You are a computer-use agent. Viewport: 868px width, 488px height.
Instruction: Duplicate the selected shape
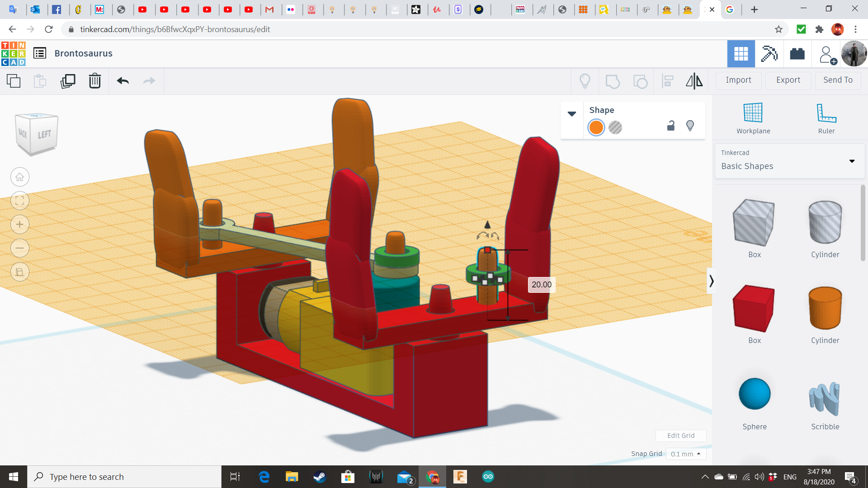68,81
